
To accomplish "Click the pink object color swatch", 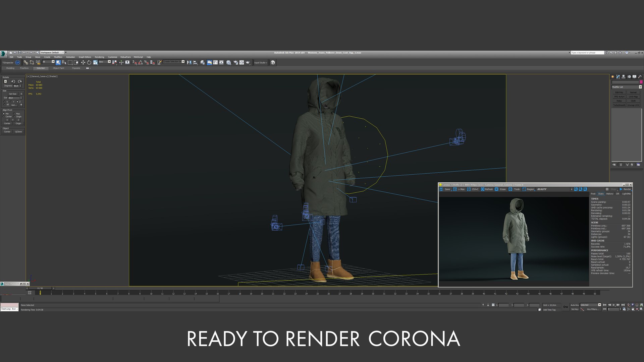I will point(641,82).
